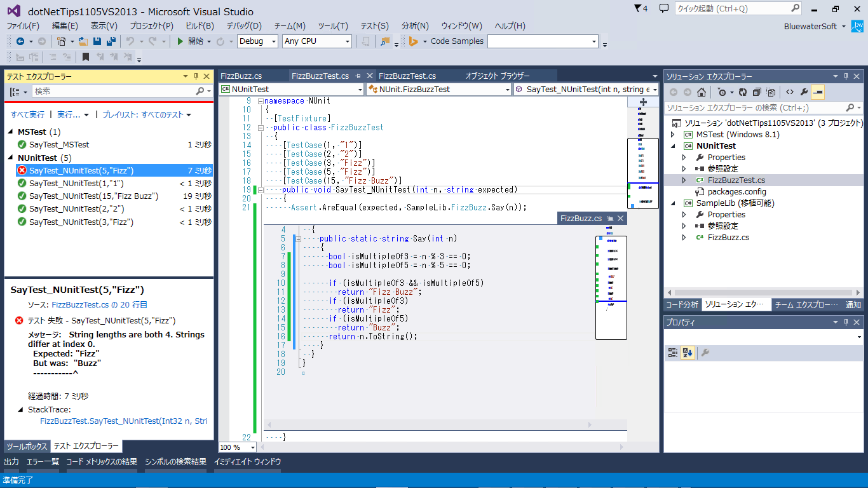Toggle a bookmark with the bookmark icon
This screenshot has height=488, width=868.
(x=86, y=57)
